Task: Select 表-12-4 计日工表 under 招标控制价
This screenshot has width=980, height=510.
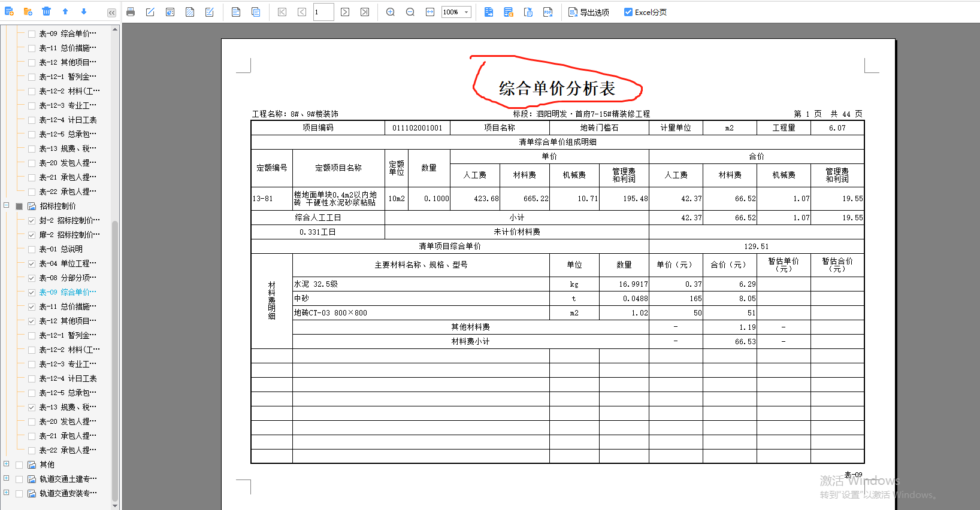Action: pyautogui.click(x=68, y=378)
